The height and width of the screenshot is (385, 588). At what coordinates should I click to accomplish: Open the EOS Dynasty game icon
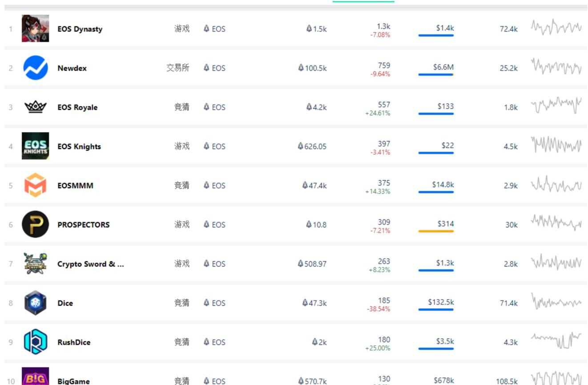click(35, 28)
